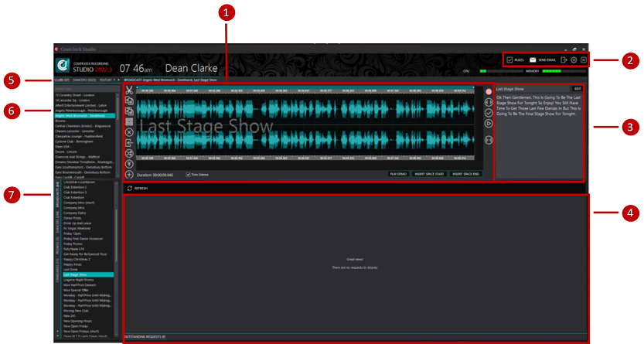
Task: Open the settings gear icon
Action: pos(574,60)
